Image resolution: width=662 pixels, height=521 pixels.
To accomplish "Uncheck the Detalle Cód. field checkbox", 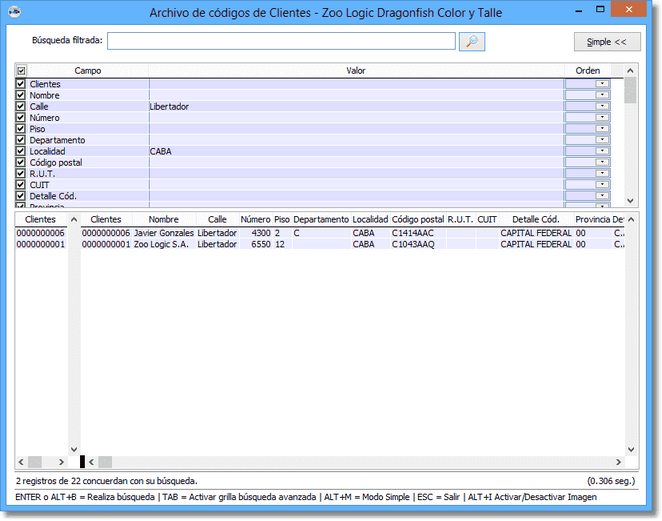I will pos(20,195).
